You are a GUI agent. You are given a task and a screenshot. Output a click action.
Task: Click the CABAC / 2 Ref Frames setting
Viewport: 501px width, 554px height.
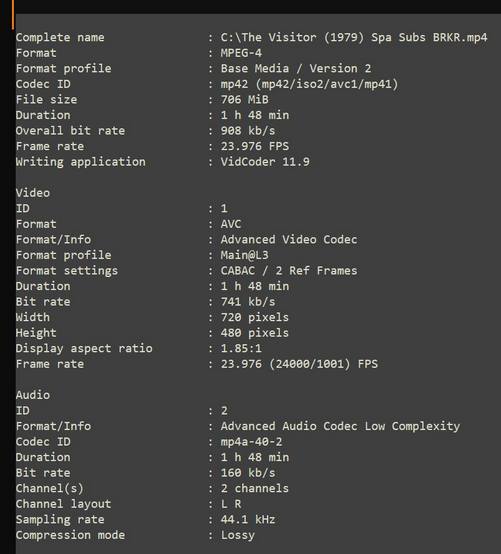(x=289, y=271)
